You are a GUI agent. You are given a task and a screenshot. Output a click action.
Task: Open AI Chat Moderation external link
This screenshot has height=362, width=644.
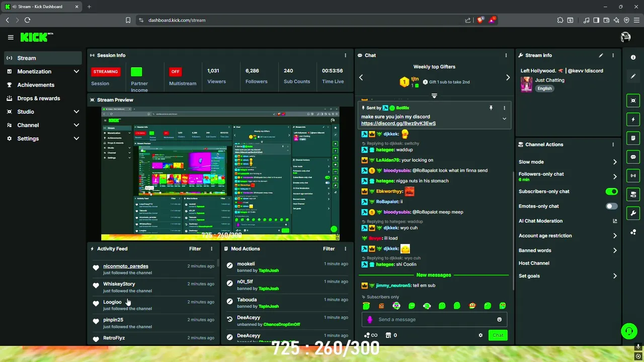[615, 221]
